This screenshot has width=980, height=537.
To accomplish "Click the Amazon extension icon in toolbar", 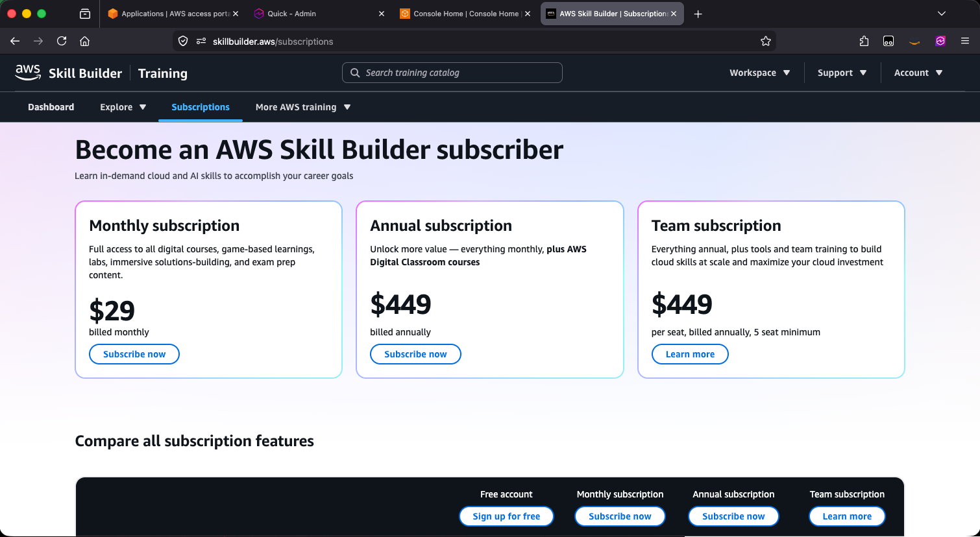I will (x=914, y=42).
